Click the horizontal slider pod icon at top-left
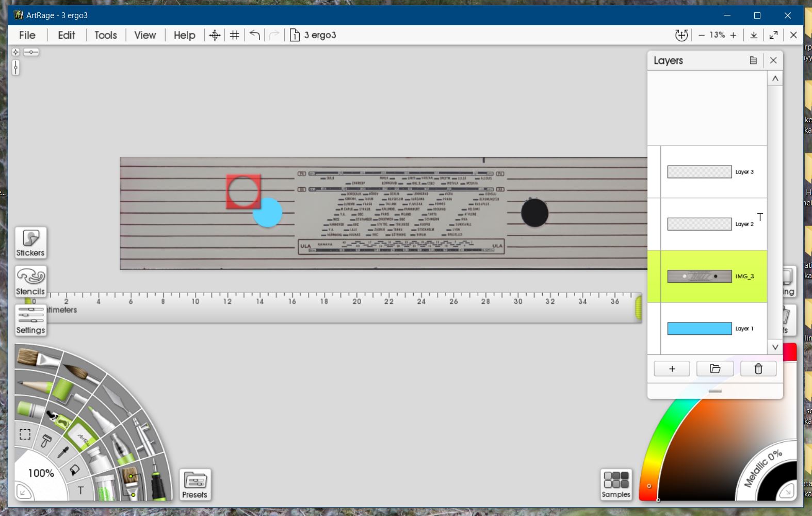The height and width of the screenshot is (516, 812). click(x=31, y=52)
